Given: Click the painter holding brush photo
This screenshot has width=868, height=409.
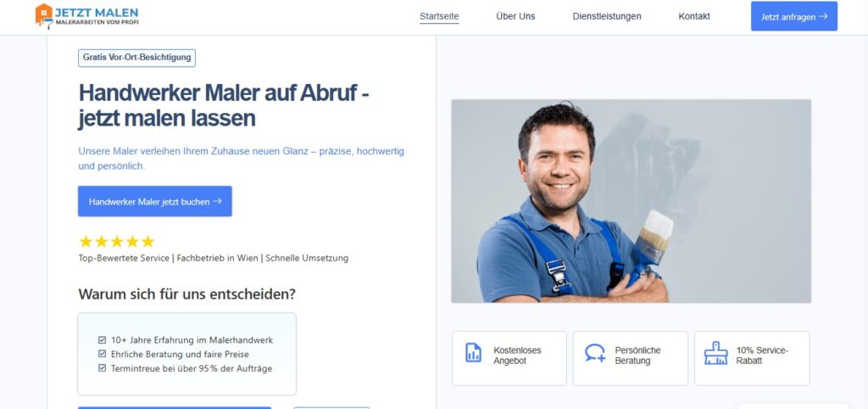Looking at the screenshot, I should [631, 201].
